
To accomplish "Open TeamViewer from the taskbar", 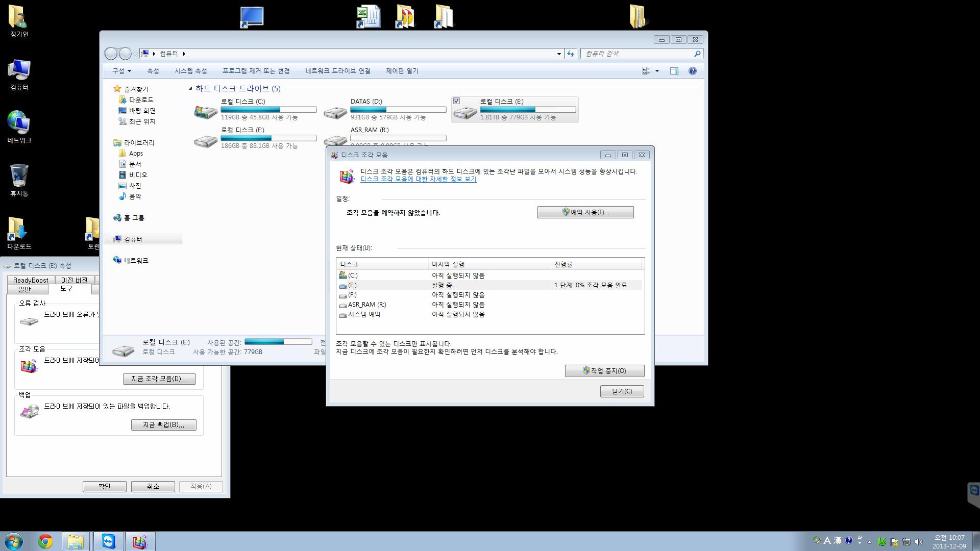I will point(108,541).
